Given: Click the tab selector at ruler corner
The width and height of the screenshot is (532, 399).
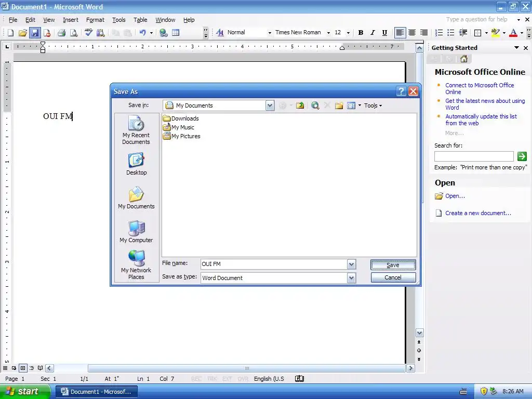Looking at the screenshot, I should tap(7, 46).
